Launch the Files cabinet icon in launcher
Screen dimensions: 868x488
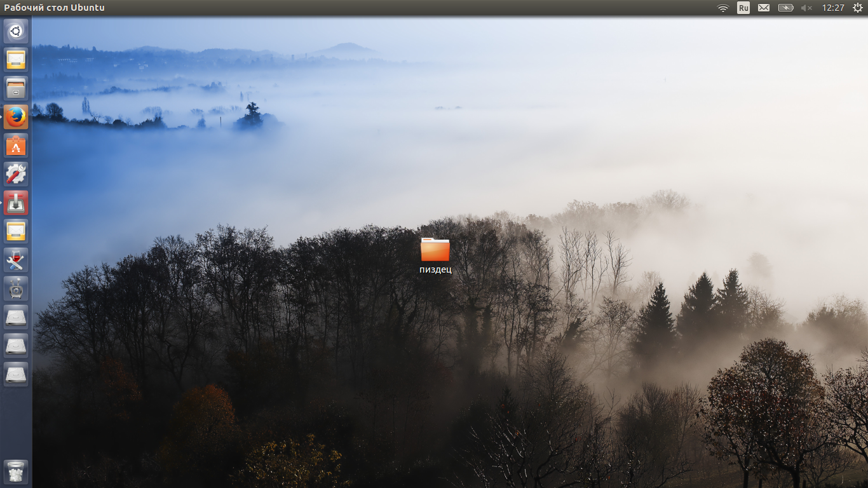pyautogui.click(x=16, y=88)
